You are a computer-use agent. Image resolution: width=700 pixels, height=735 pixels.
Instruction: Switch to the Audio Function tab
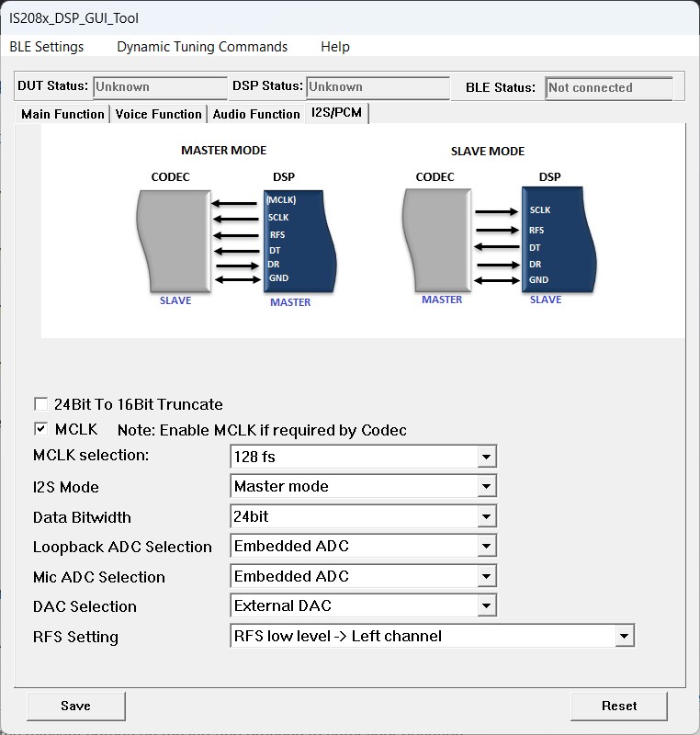[256, 114]
